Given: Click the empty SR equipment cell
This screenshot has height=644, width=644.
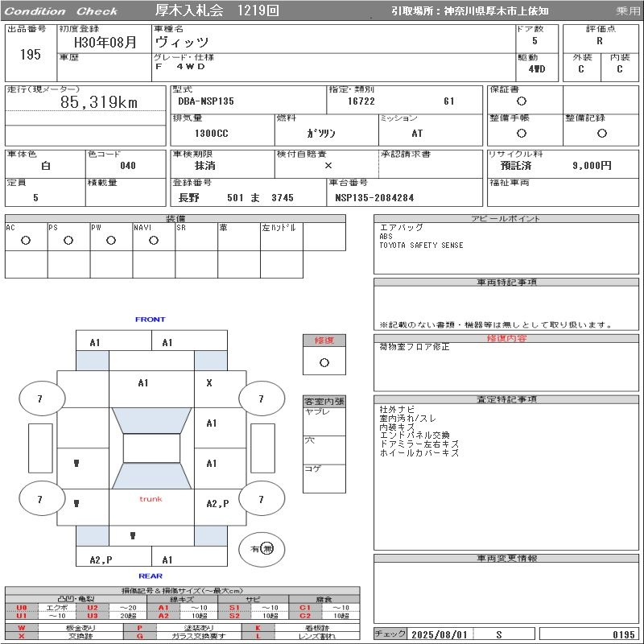Looking at the screenshot, I should point(196,237).
